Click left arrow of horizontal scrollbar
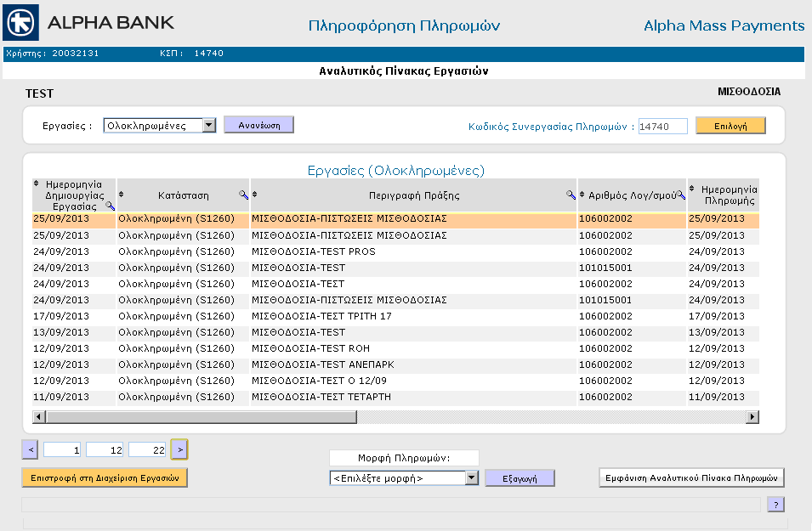 38,416
